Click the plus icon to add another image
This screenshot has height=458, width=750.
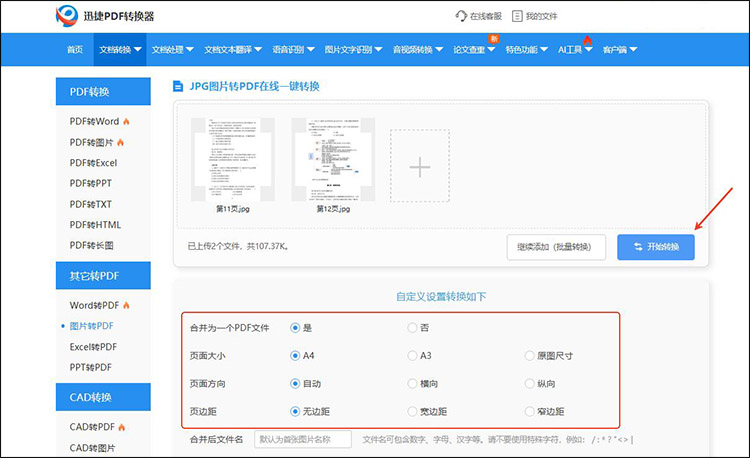(419, 166)
